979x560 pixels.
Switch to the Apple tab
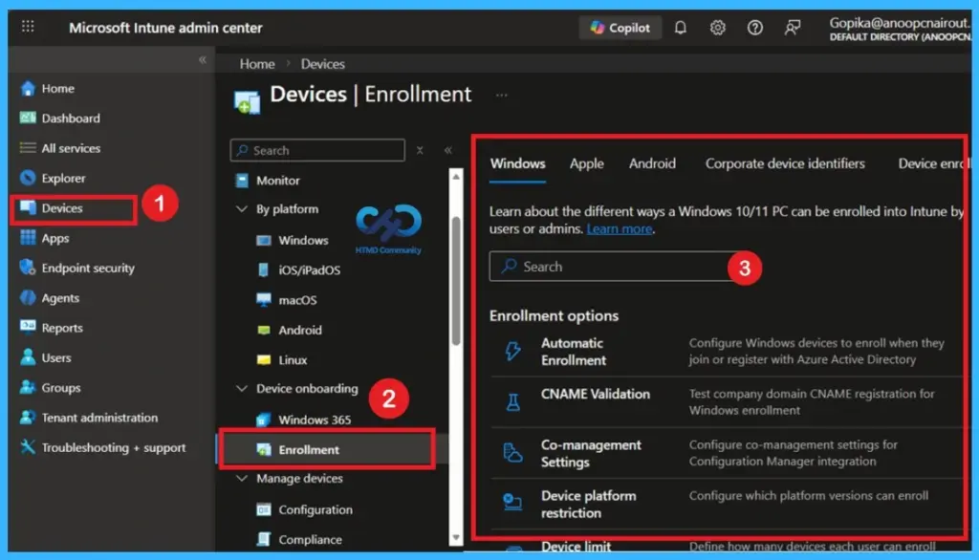[586, 163]
